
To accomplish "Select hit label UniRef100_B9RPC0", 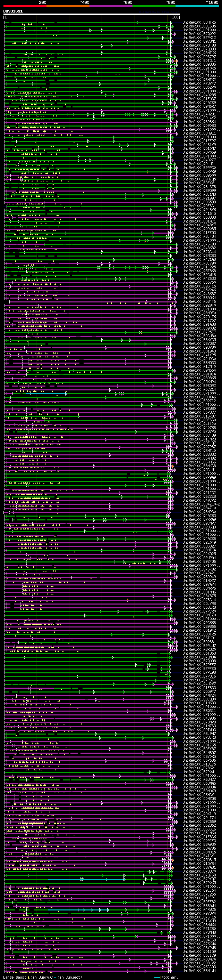I will (x=199, y=168).
